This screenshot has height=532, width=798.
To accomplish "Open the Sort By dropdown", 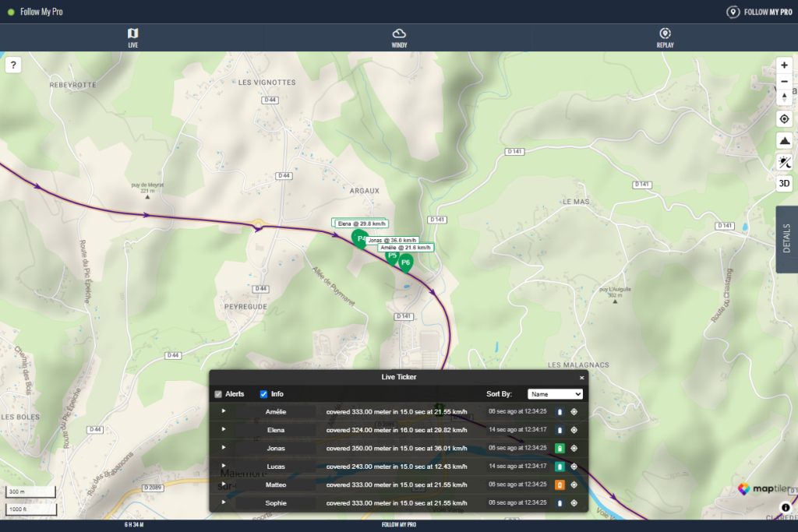I will pyautogui.click(x=555, y=394).
